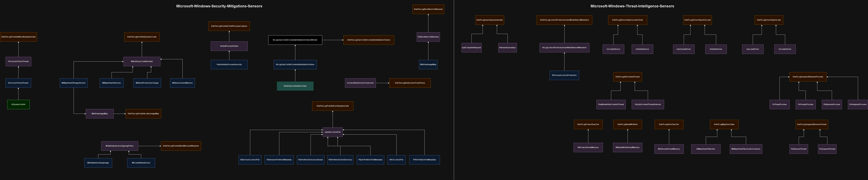This screenshot has width=868, height=180.
Task: Select the green KiSystemCall64 node
Action: pos(19,104)
